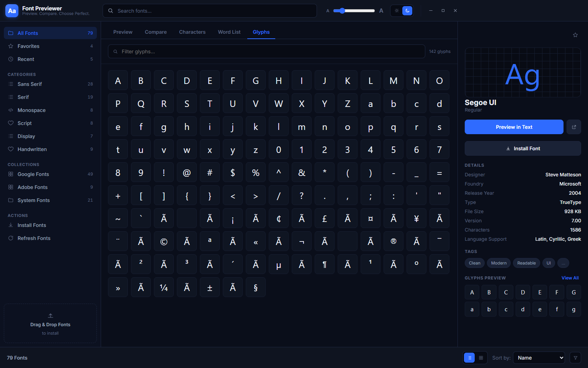Select the Handwritten category
The height and width of the screenshot is (368, 588).
tap(50, 149)
